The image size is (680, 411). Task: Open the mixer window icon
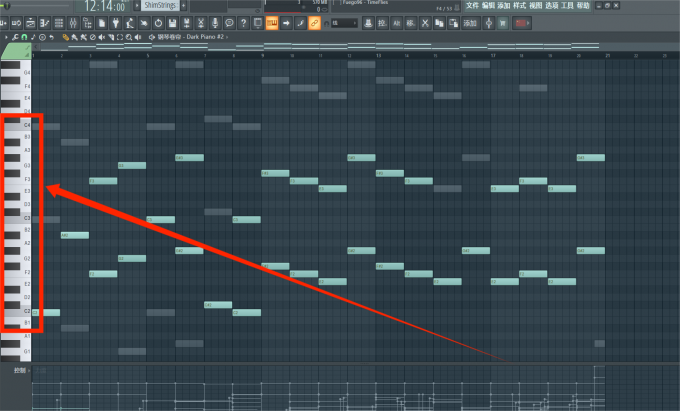point(73,23)
